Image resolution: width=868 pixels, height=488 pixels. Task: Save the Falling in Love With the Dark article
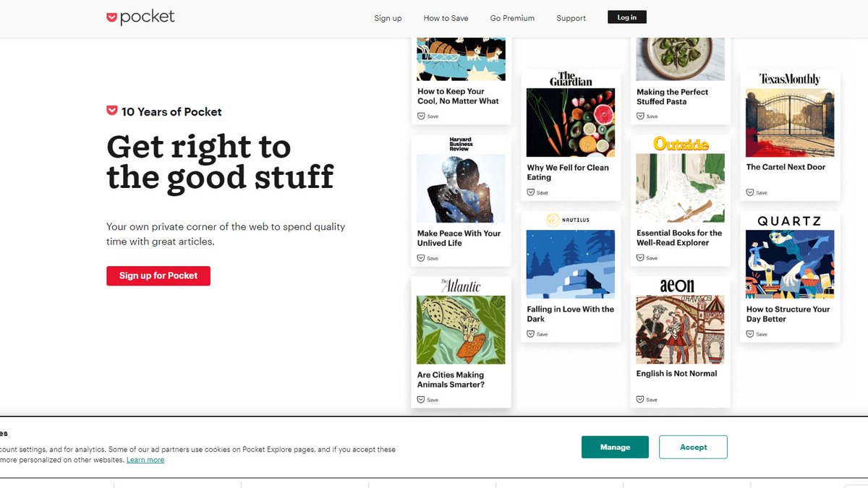pos(537,334)
